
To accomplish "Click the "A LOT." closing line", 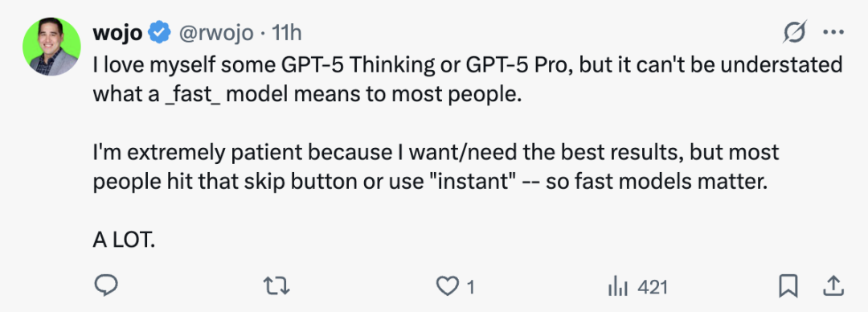I will pos(125,240).
